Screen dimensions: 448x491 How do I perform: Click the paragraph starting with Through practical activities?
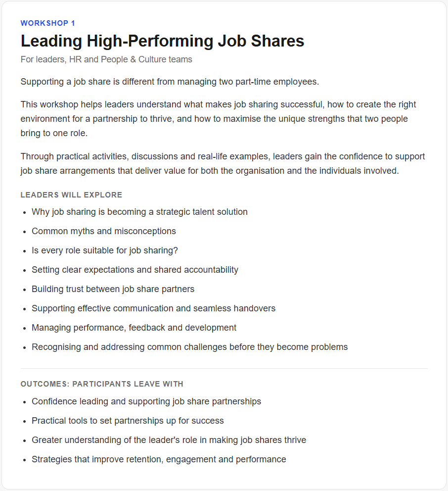point(223,163)
